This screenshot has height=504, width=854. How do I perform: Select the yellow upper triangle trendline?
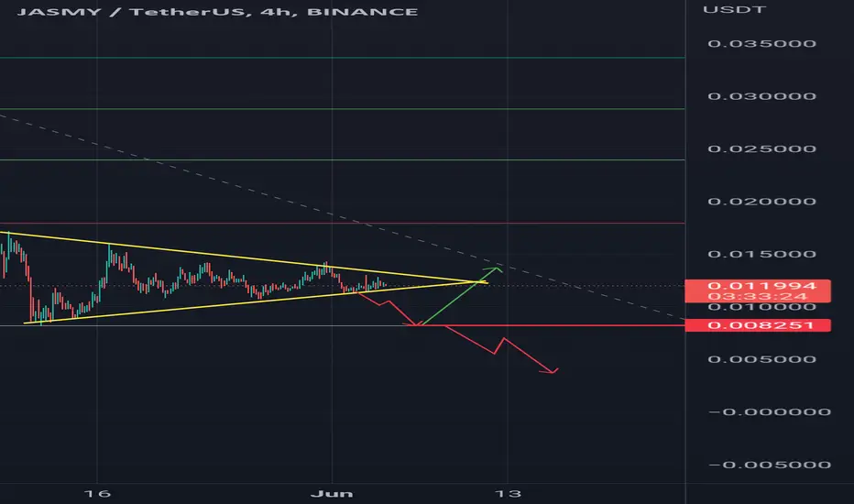(245, 257)
